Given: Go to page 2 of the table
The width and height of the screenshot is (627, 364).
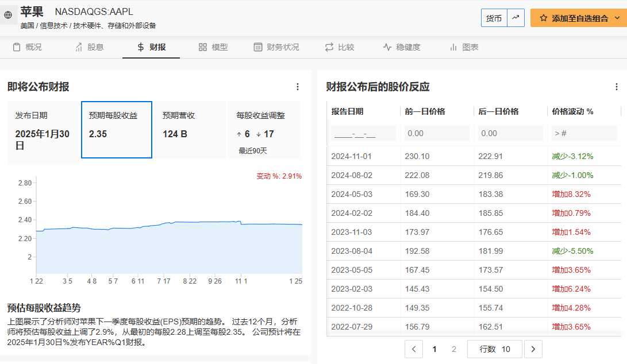Looking at the screenshot, I should click(x=454, y=349).
